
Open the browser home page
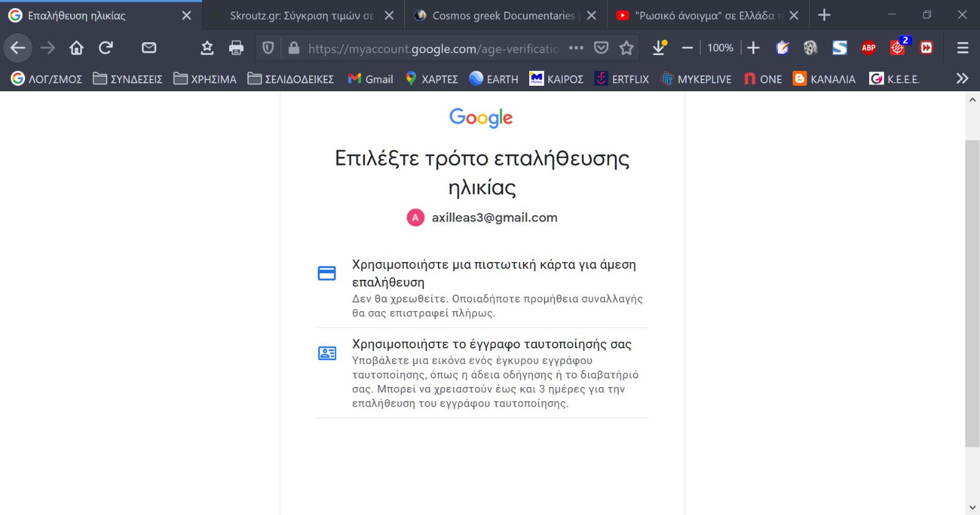[77, 48]
